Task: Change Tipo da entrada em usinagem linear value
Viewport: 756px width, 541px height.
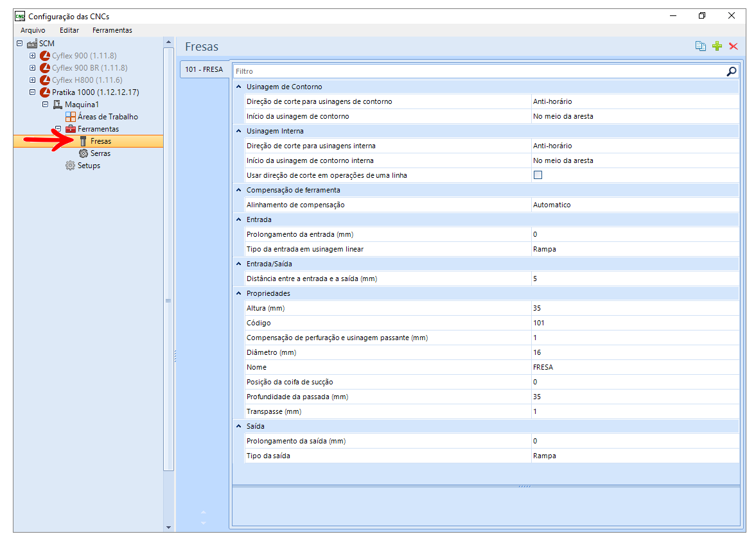Action: [x=635, y=249]
